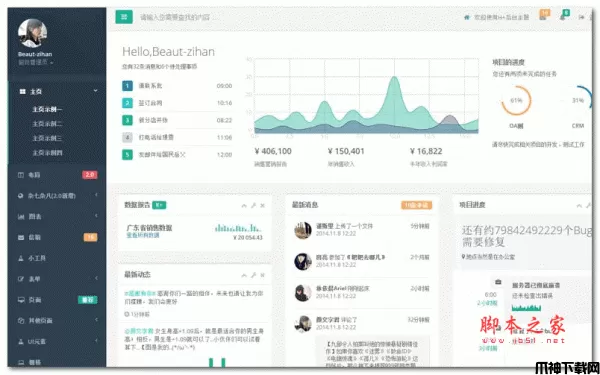This screenshot has width=600, height=375.
Task: Click the 主页 grid icon in the sidebar
Action: 22,91
